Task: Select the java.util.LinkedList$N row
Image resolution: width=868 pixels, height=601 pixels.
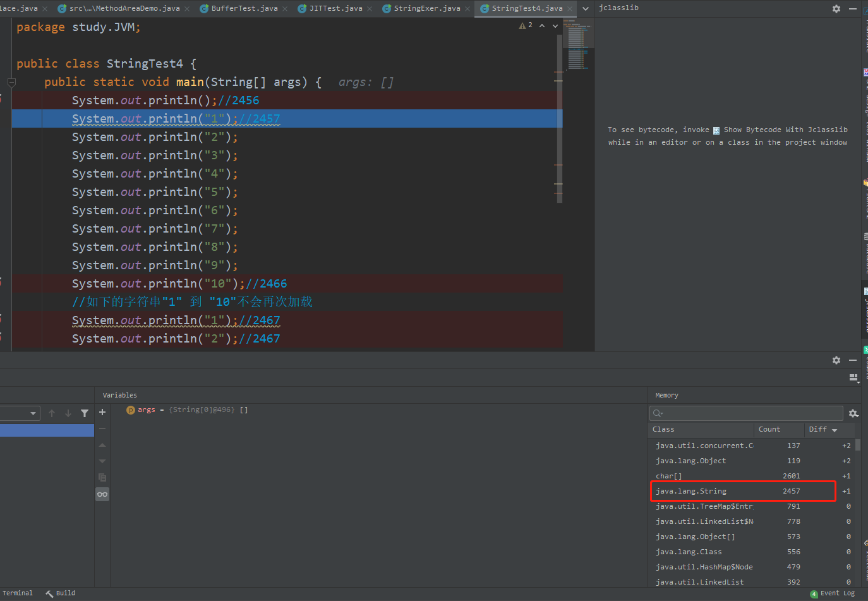Action: point(752,521)
